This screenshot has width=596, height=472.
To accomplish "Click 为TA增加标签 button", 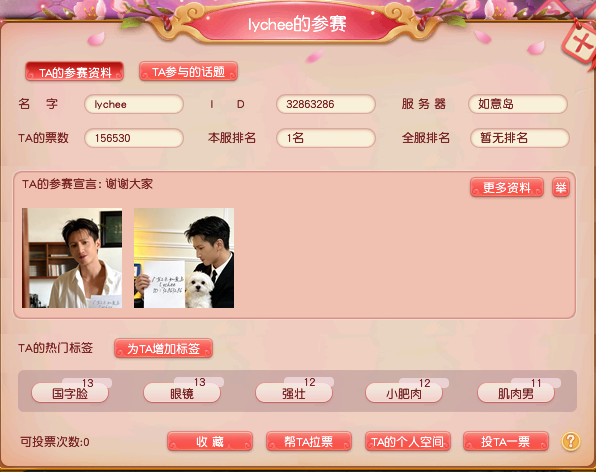I will coord(163,348).
